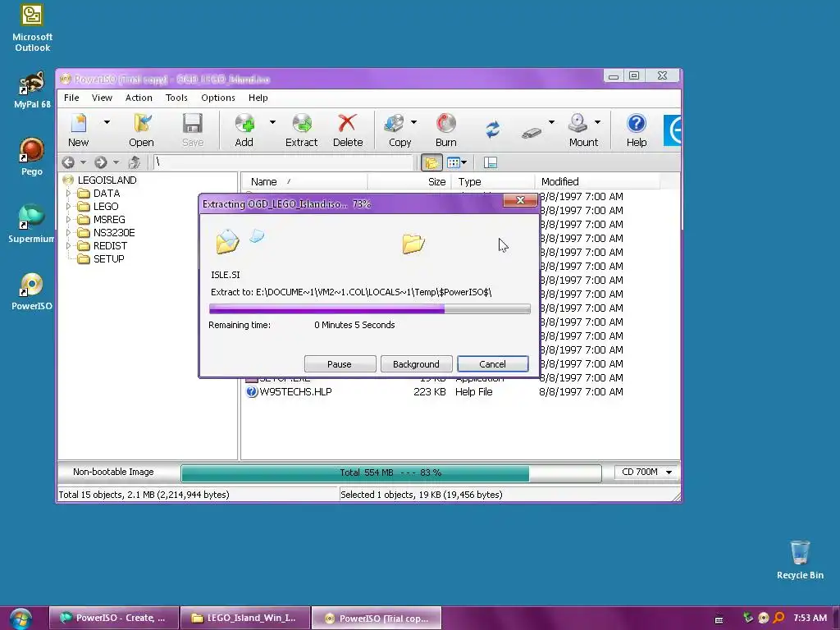The height and width of the screenshot is (630, 840).
Task: Select the W95TECHS.HLP file
Action: click(295, 391)
